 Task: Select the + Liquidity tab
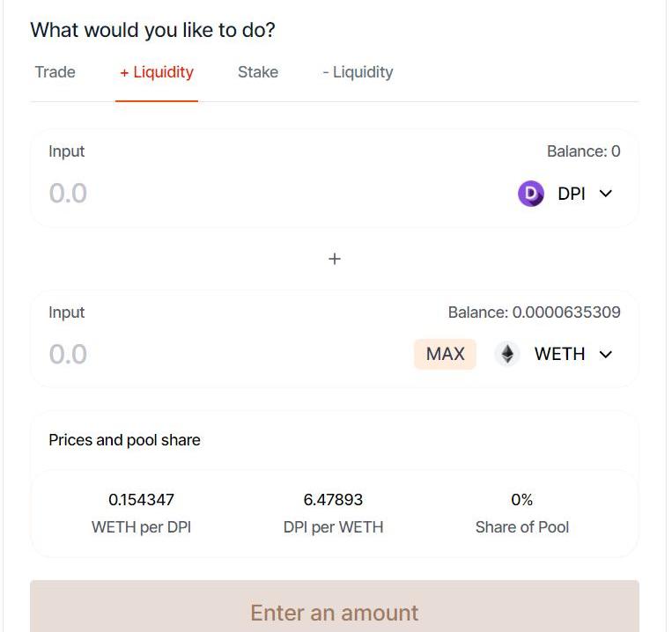157,72
